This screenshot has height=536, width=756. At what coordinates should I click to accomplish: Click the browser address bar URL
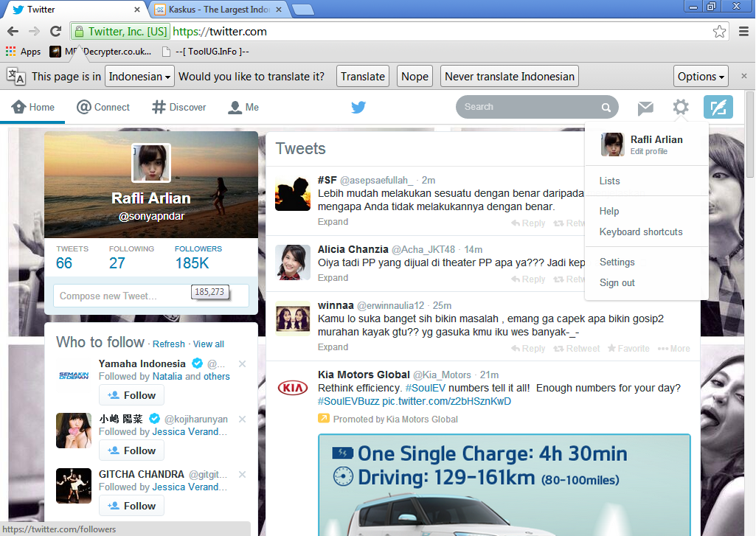pos(219,31)
